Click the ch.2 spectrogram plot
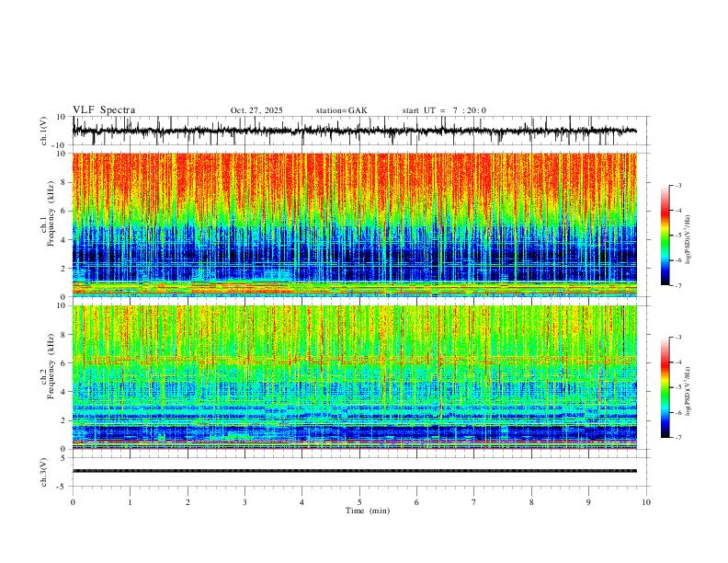The height and width of the screenshot is (563, 728). pyautogui.click(x=355, y=377)
